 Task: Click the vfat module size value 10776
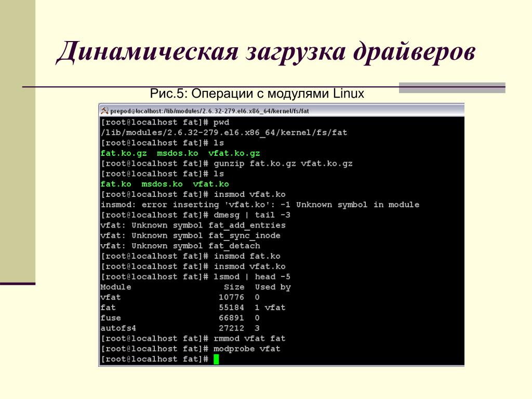[x=231, y=297]
